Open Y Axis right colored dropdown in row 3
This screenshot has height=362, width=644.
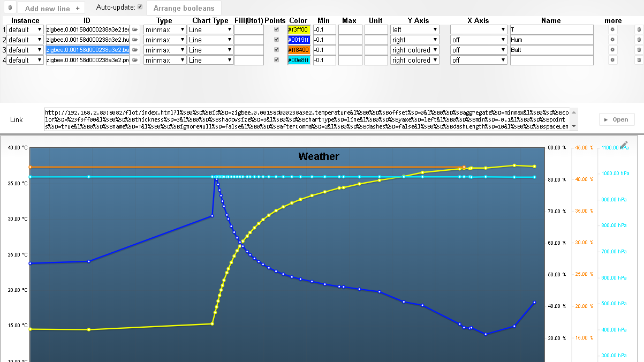pyautogui.click(x=415, y=50)
